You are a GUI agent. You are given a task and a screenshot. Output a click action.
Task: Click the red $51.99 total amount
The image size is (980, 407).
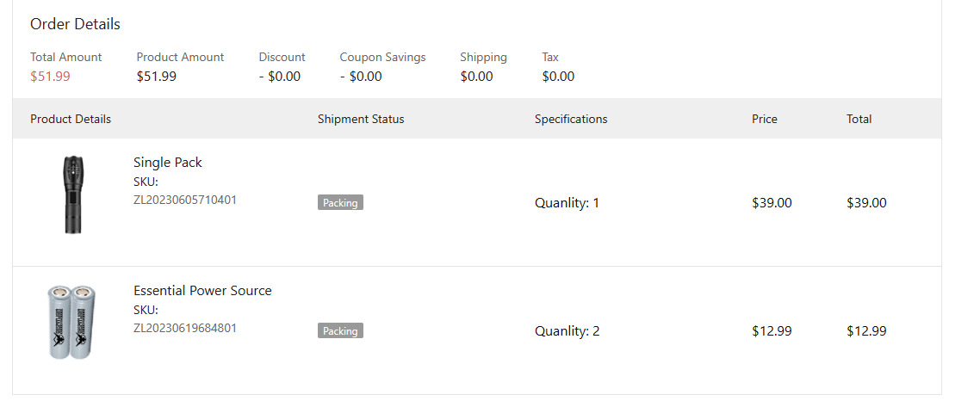(50, 77)
